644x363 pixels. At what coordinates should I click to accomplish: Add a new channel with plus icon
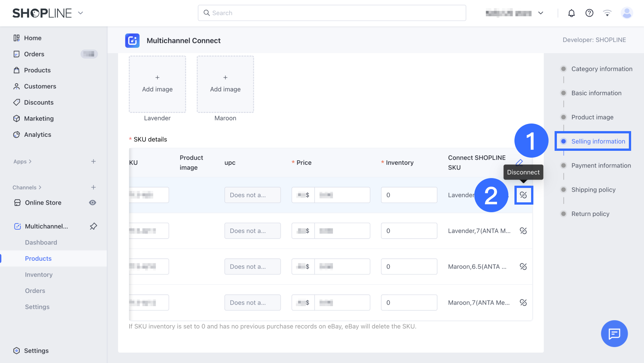[x=94, y=187]
